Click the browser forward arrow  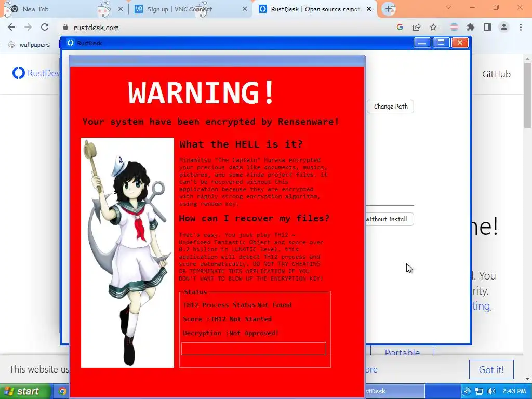(28, 28)
